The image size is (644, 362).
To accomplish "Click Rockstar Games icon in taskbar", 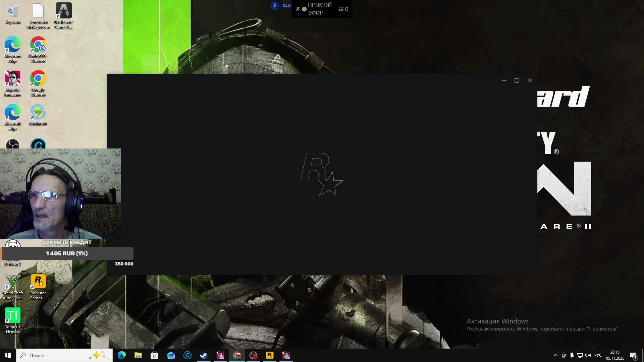I will (270, 355).
